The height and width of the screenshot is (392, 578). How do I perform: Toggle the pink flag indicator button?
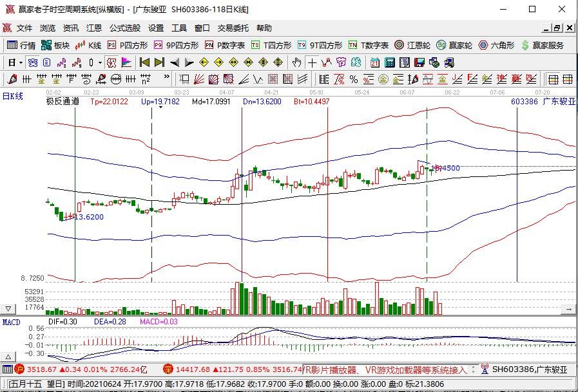coord(126,62)
